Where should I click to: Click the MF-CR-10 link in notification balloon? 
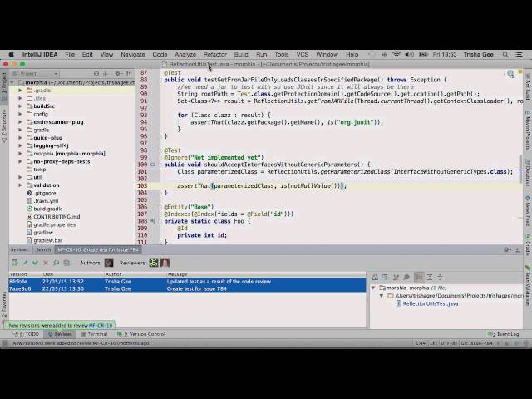pos(101,325)
